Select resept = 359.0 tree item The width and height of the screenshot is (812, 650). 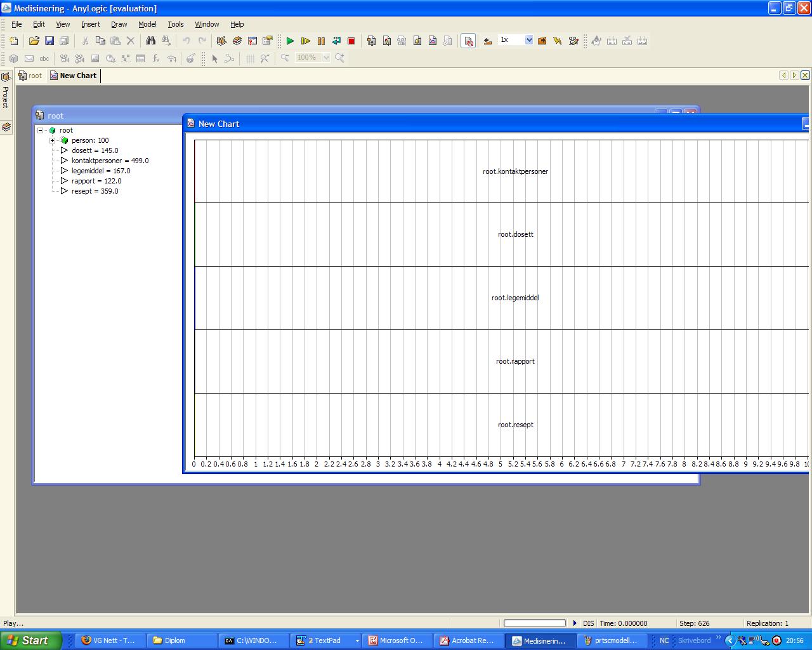(95, 191)
